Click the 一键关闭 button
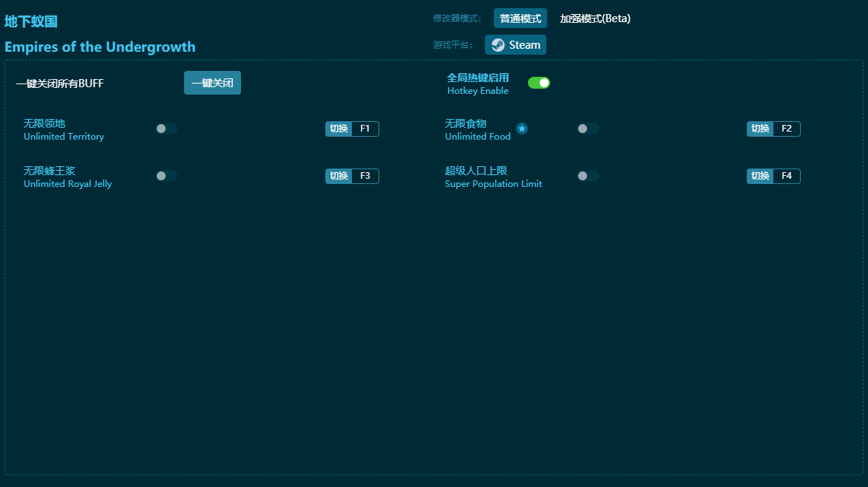This screenshot has width=868, height=487. click(x=213, y=83)
